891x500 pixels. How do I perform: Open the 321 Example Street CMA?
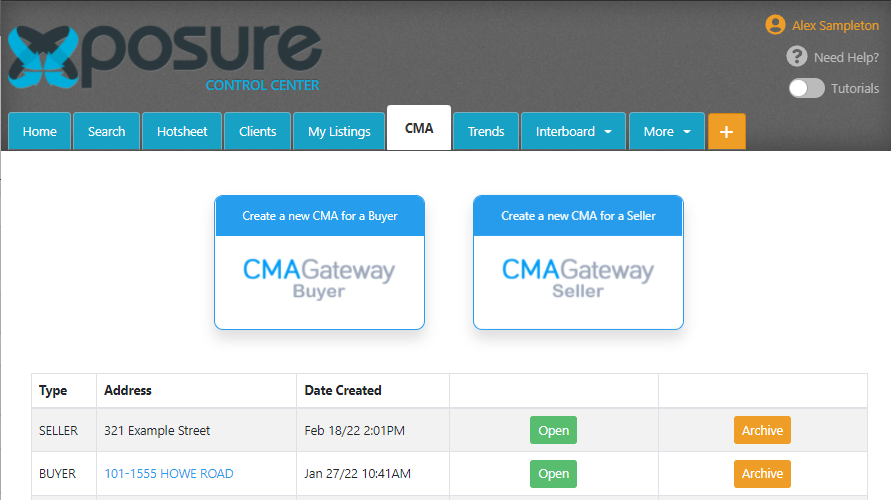coord(553,430)
